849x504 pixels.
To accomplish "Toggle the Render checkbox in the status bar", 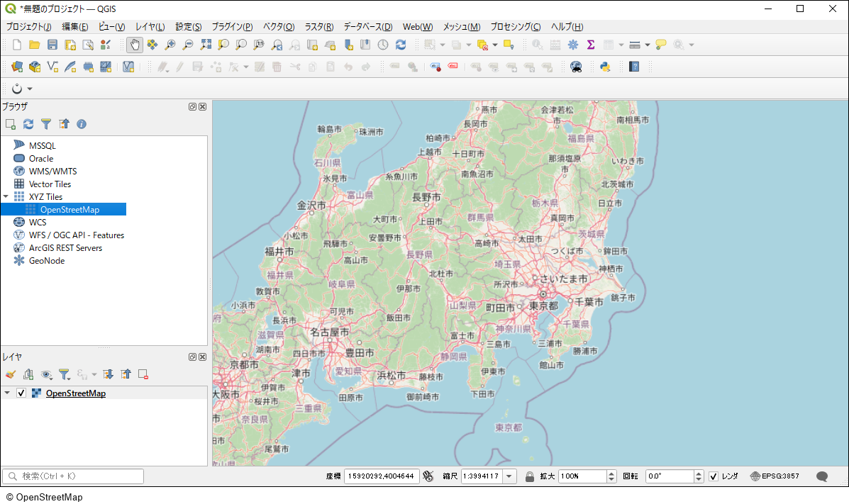I will tap(713, 476).
